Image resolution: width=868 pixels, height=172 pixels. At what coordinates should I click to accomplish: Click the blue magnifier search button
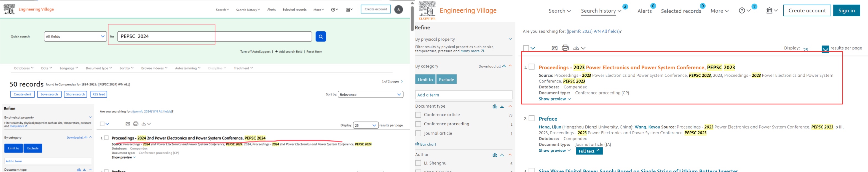[320, 36]
